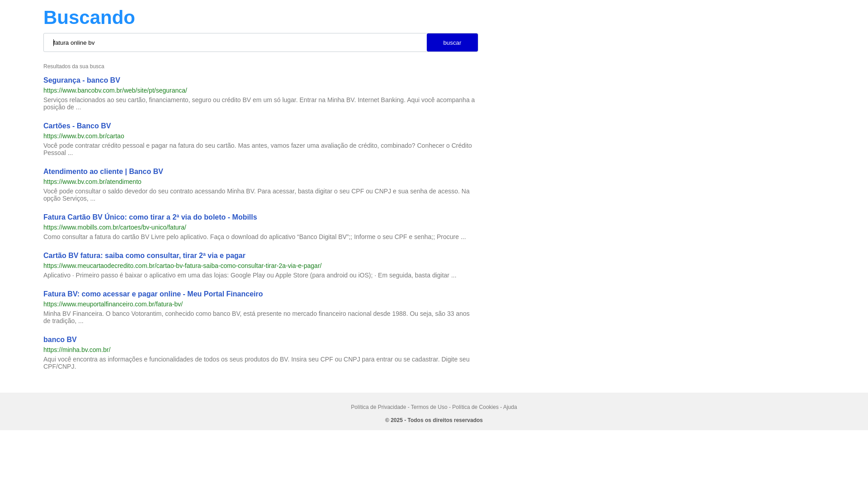Screen dimensions: 868x488
Task: Focus the search field containing 'fatura online bv'
Action: point(235,42)
